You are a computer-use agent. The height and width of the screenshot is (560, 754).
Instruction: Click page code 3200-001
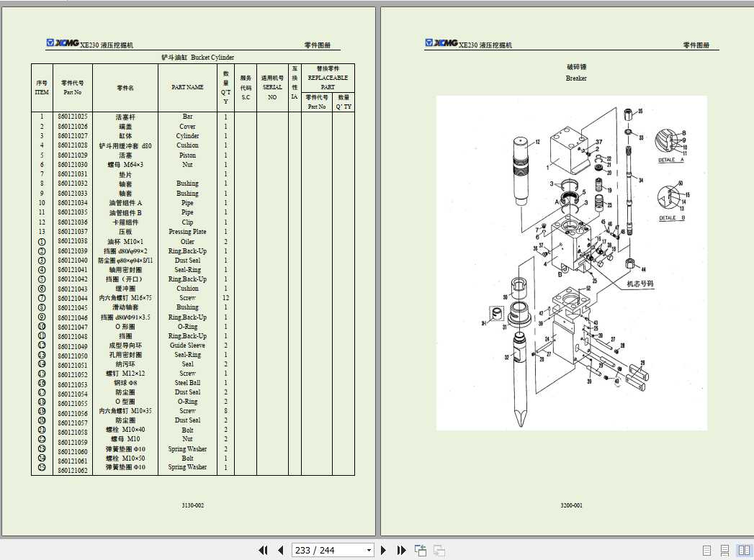[x=571, y=506]
